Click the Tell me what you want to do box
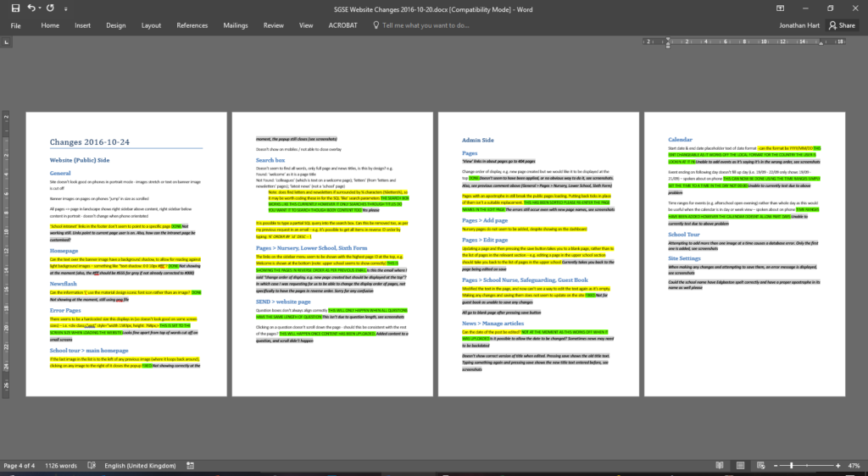This screenshot has height=476, width=868. tap(426, 25)
